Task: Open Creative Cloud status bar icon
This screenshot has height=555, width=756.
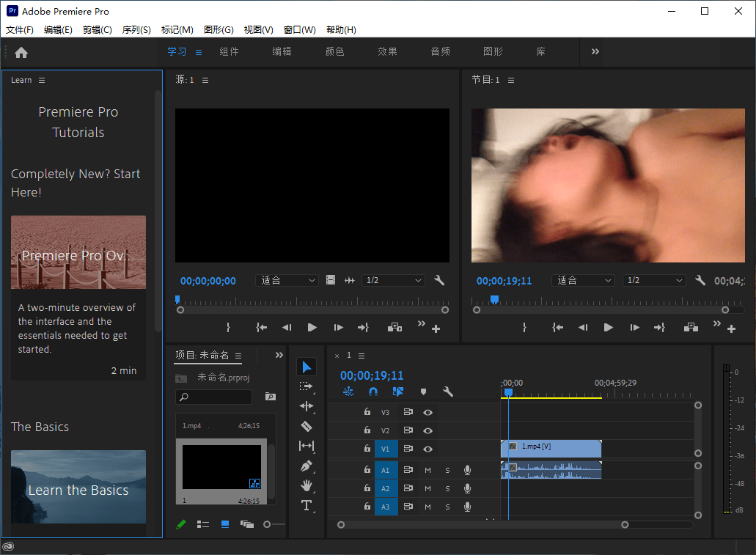Action: pos(8,546)
